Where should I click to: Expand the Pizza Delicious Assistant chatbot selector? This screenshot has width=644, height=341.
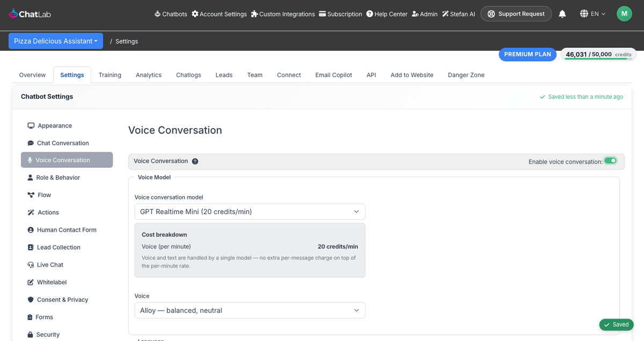pos(56,41)
